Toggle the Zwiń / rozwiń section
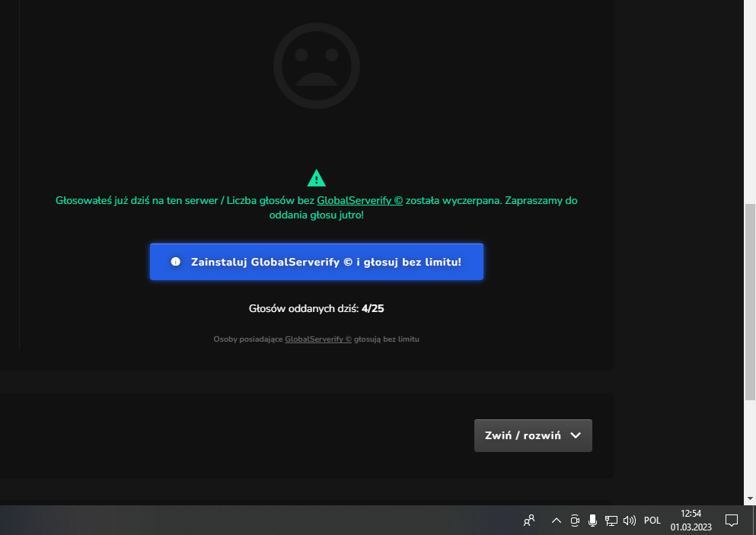The width and height of the screenshot is (756, 535). click(x=533, y=436)
